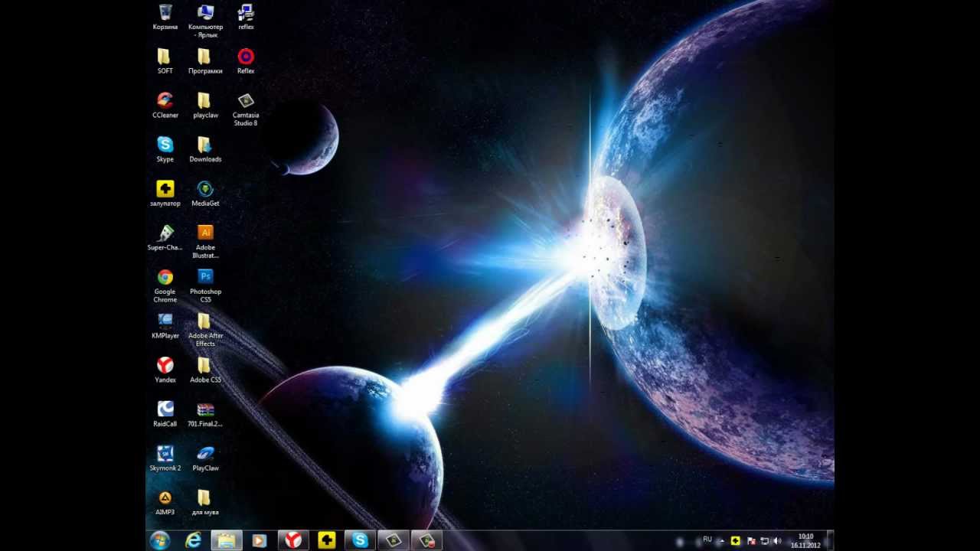Select the RaidCall desktop shortcut
Screen dimensions: 980x551
click(165, 414)
